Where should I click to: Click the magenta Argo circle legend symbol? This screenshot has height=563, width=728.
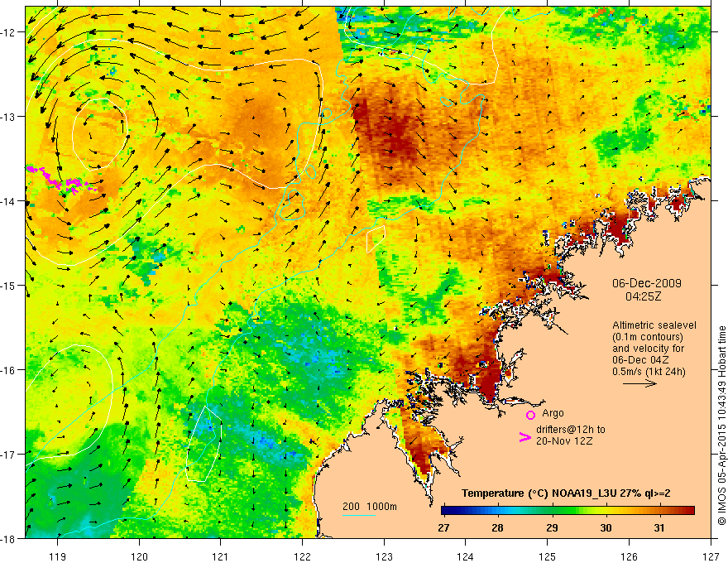tap(530, 415)
